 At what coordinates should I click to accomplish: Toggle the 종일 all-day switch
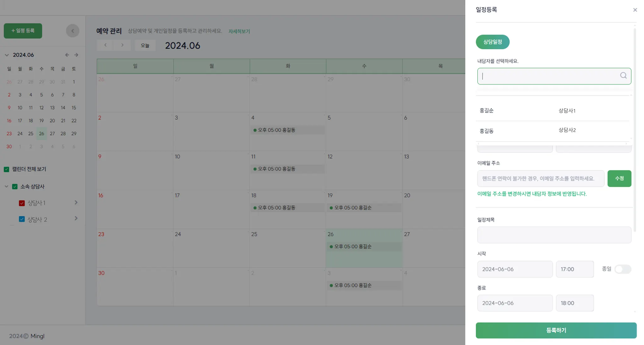(623, 269)
